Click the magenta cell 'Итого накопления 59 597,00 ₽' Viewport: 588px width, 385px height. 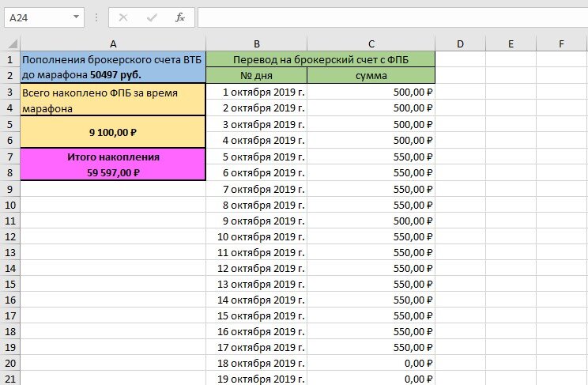click(x=113, y=164)
